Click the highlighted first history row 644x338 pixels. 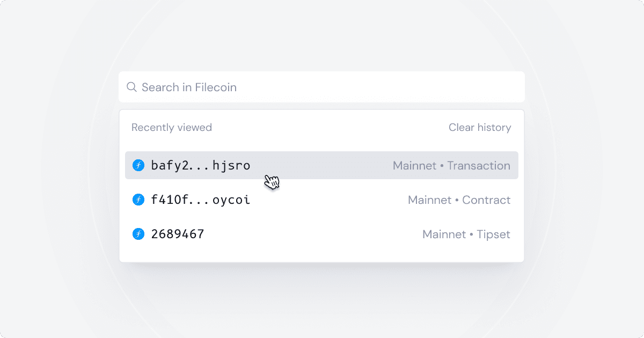coord(321,165)
